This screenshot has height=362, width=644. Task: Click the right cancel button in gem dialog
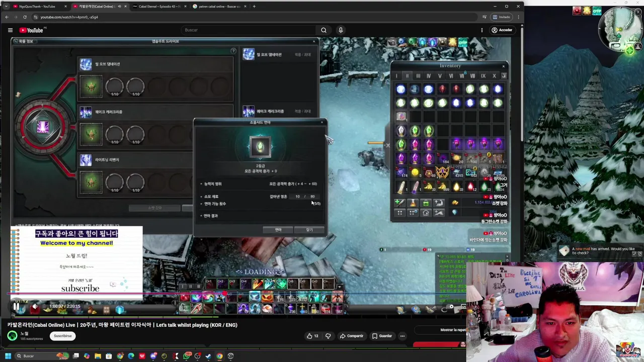[x=309, y=230]
